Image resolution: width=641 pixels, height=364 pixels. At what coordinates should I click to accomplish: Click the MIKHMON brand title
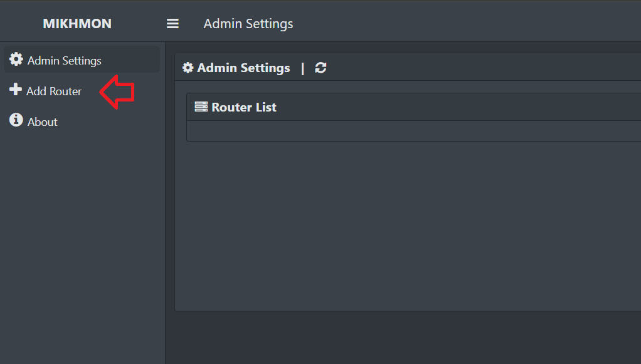(x=77, y=24)
